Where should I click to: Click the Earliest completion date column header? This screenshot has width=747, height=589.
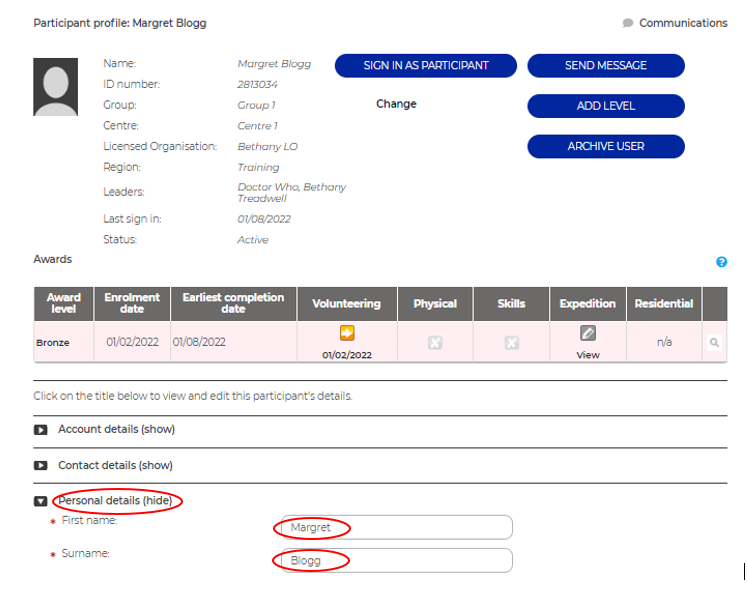tap(233, 304)
